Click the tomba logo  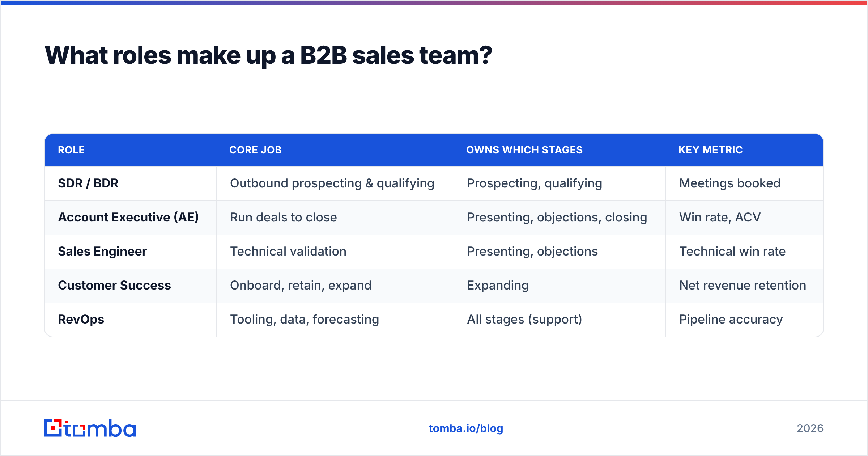[x=90, y=428]
